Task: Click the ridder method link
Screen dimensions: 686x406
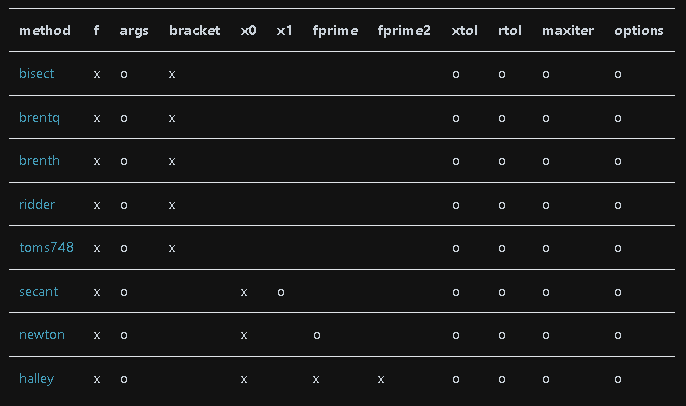Action: [x=37, y=205]
